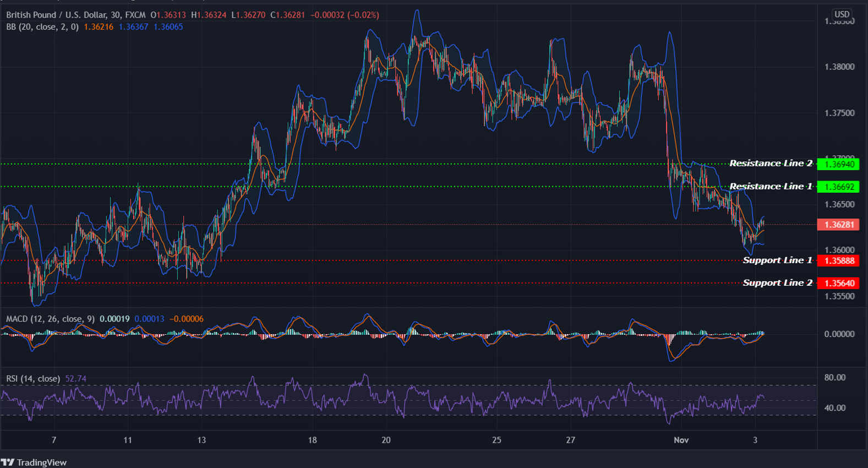Click the 1.36281 current price tag

point(838,225)
